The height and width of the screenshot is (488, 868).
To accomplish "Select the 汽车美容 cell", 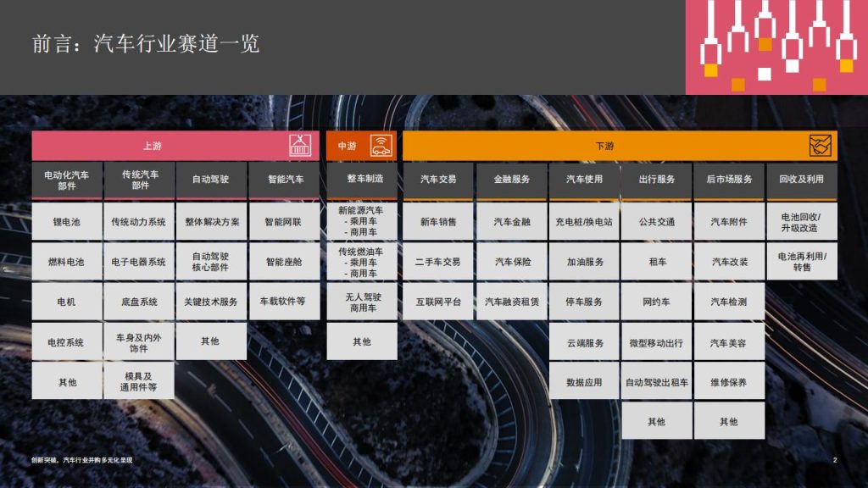I will 729,342.
